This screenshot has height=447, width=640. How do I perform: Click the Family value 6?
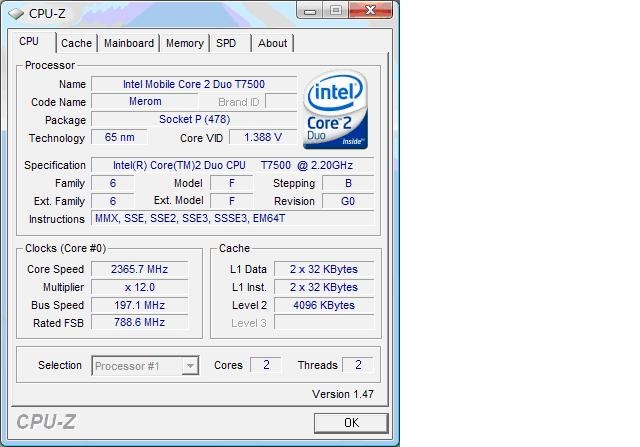click(113, 183)
